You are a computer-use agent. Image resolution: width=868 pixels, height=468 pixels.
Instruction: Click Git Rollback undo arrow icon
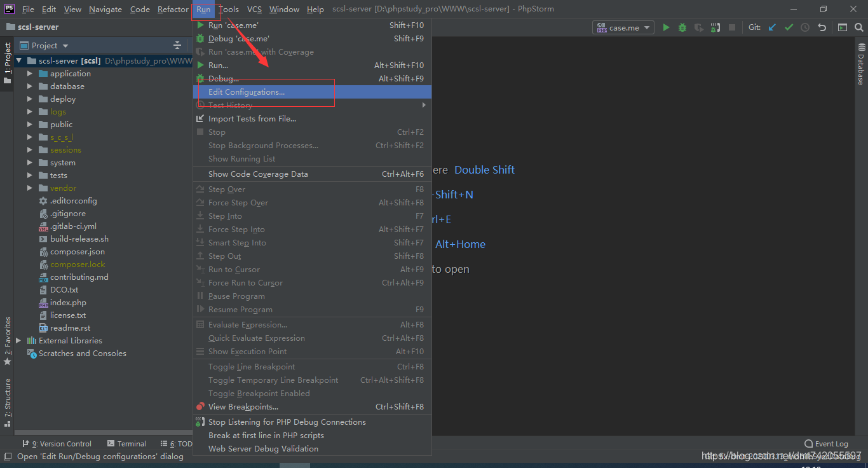(822, 27)
